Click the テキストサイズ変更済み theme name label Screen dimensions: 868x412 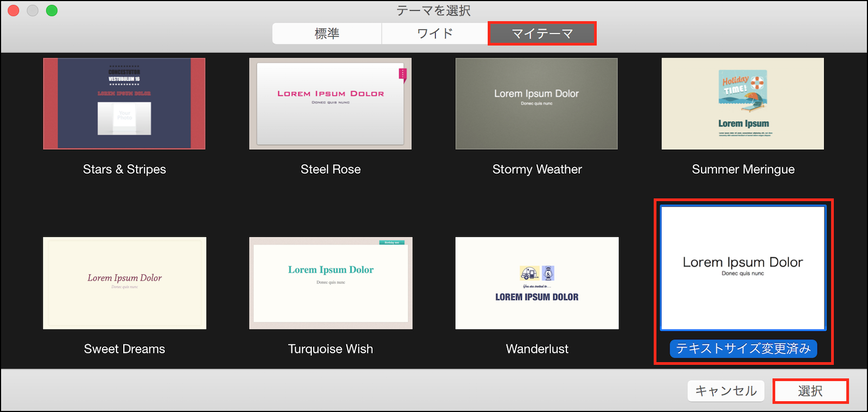click(743, 349)
